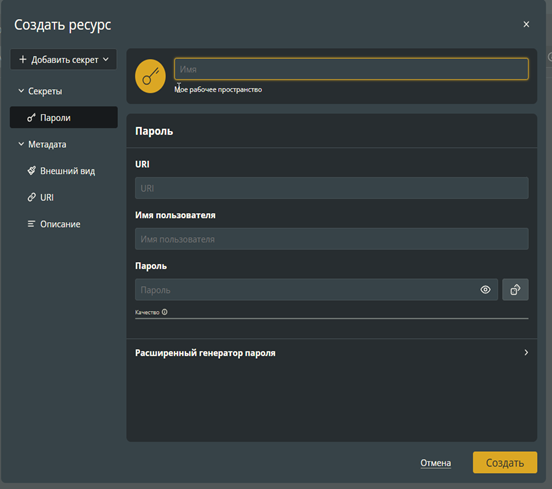
Task: Click the Отмена link
Action: tap(435, 463)
